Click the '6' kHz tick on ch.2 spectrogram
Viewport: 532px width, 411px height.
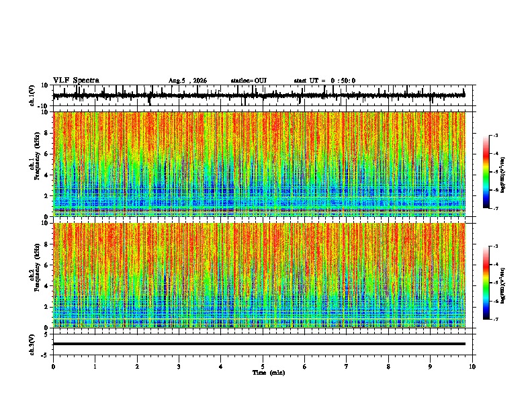[47, 265]
